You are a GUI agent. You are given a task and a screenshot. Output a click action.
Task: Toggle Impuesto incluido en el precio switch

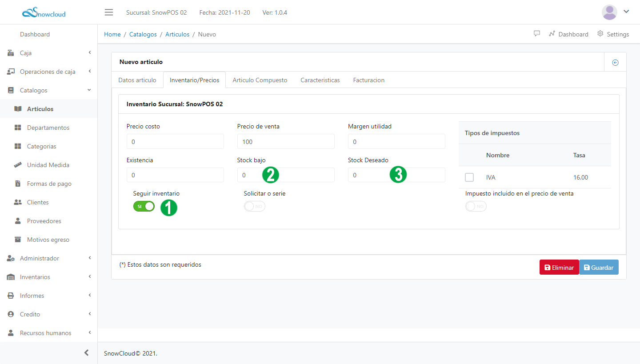476,206
